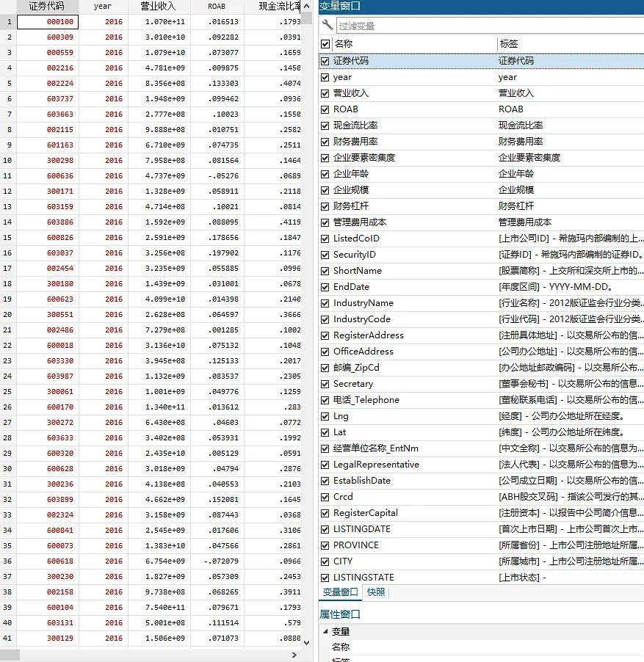This screenshot has width=644, height=662.
Task: Click the wrench filter icon in 变量窗口
Action: (x=325, y=24)
